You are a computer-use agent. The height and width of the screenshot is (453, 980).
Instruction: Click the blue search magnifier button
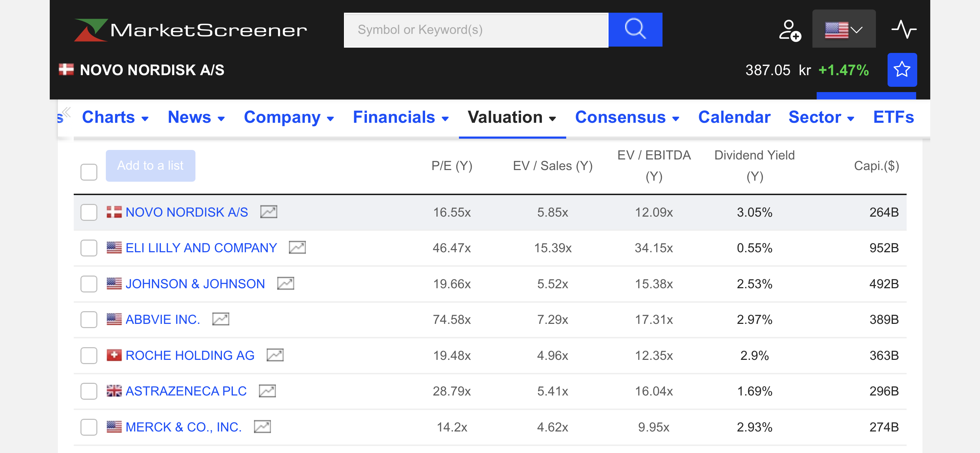pos(635,30)
